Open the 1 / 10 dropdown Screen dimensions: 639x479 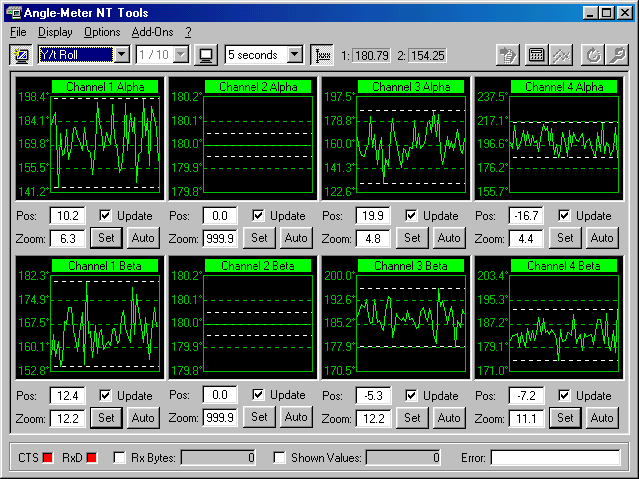click(181, 55)
